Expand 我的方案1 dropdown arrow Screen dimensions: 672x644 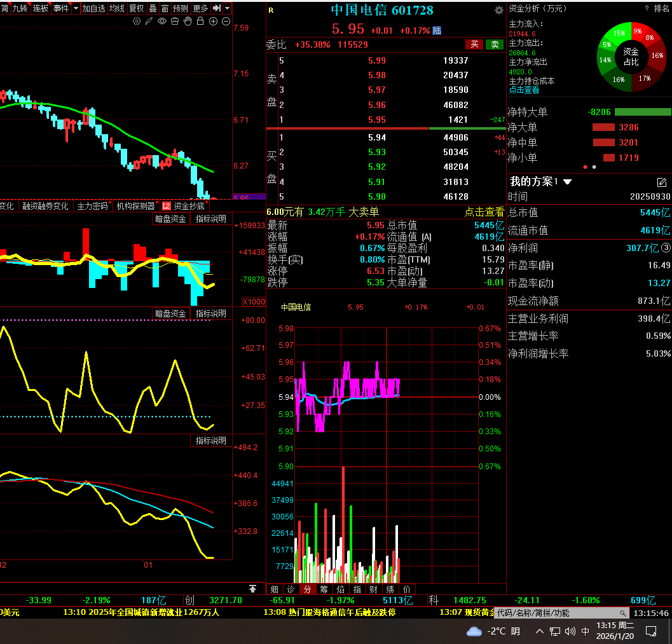click(x=568, y=182)
